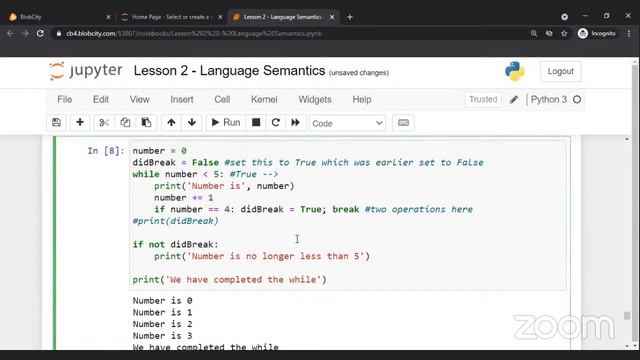Viewport: 640px width, 360px height.
Task: Click the notebook scroll up arrow
Action: click(627, 139)
